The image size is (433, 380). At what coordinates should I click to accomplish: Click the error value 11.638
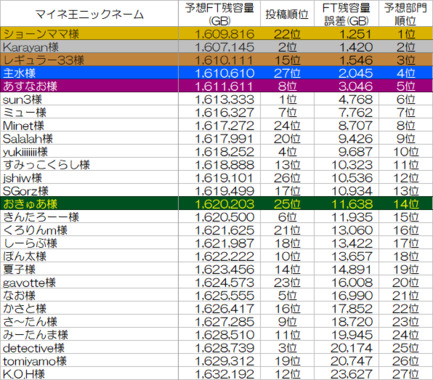(x=352, y=204)
